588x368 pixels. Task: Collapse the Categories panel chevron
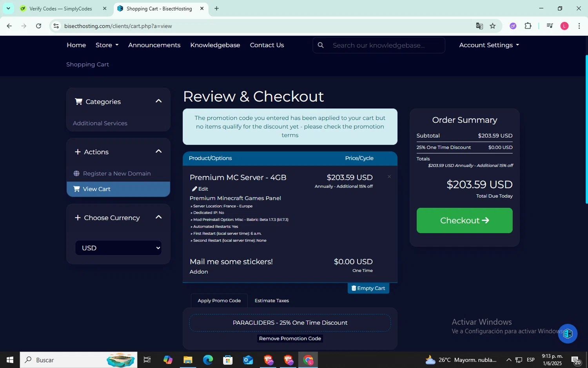tap(158, 101)
